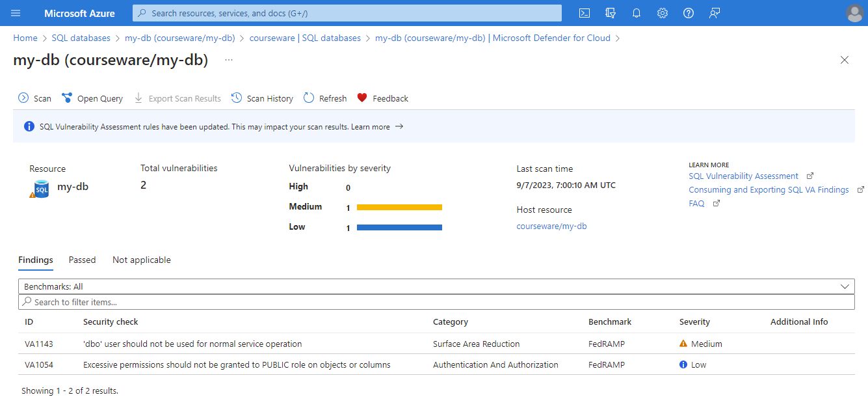Viewport: 868px width, 410px height.
Task: Open external link icon beside Consuming and Exporting
Action: click(x=860, y=190)
